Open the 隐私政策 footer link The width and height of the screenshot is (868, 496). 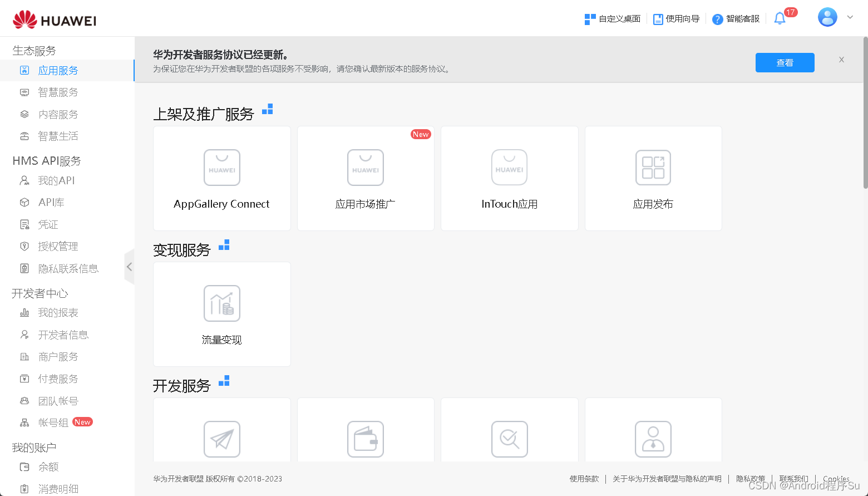751,479
